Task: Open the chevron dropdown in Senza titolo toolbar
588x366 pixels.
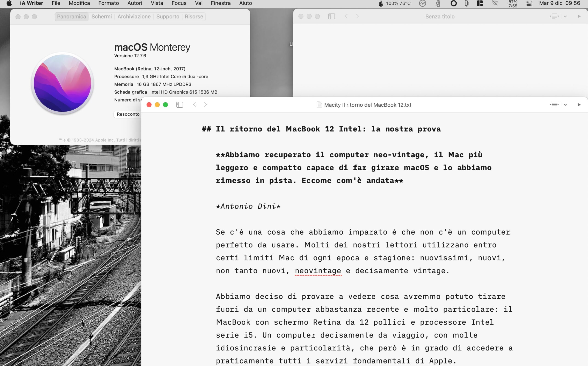Action: [565, 17]
